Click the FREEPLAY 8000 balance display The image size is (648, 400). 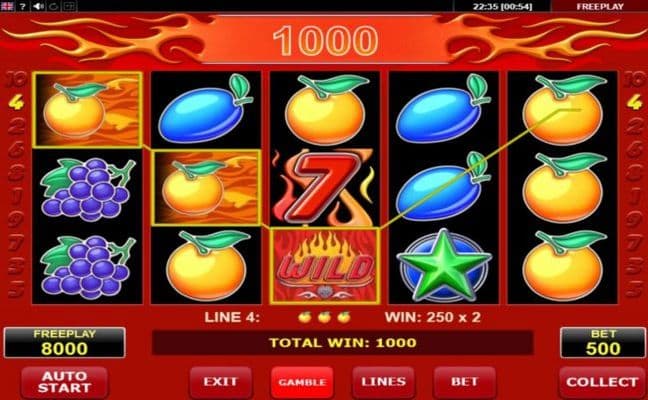(64, 343)
